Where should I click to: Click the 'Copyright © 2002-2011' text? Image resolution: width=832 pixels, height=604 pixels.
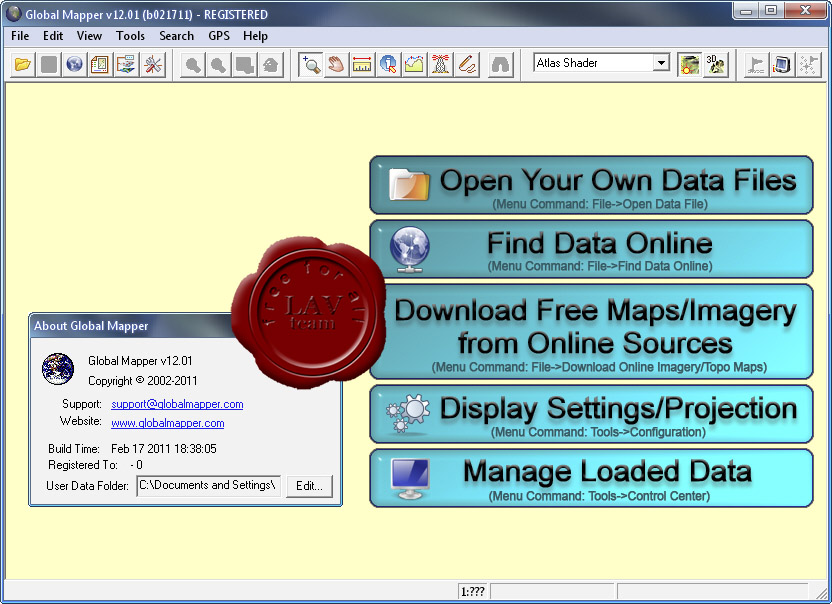pos(143,381)
